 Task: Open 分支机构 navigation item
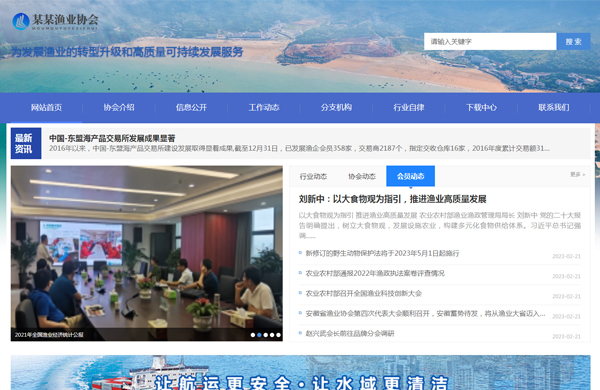[x=336, y=108]
